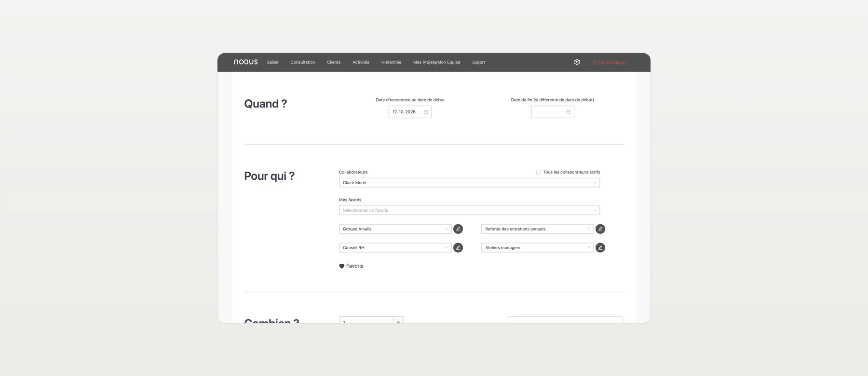Click the Quand ? heading
The height and width of the screenshot is (376, 868).
point(266,104)
